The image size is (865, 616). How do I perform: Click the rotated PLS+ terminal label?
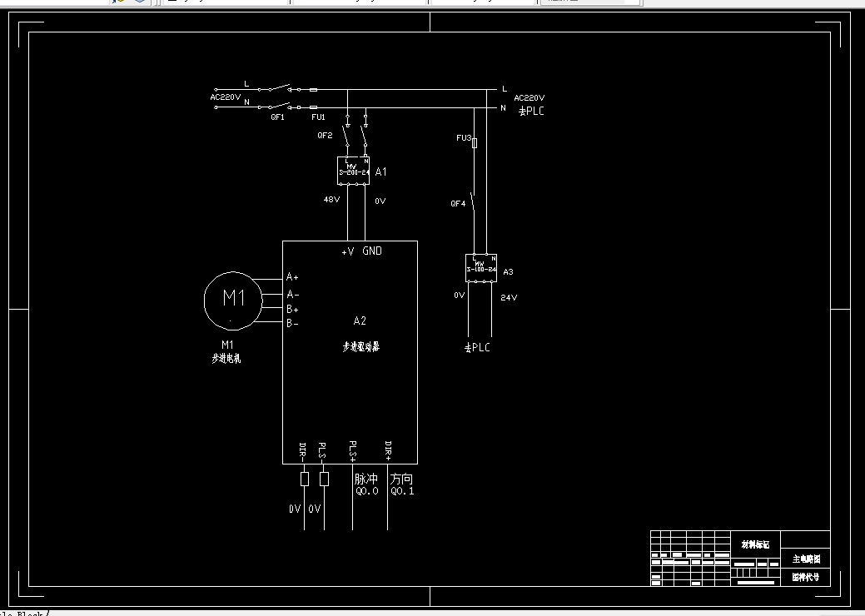point(352,452)
